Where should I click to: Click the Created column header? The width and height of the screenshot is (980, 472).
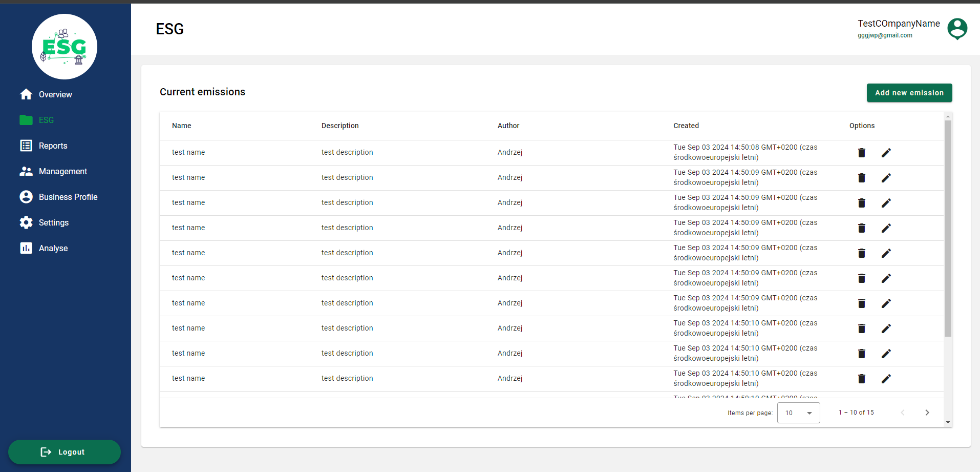pyautogui.click(x=686, y=126)
